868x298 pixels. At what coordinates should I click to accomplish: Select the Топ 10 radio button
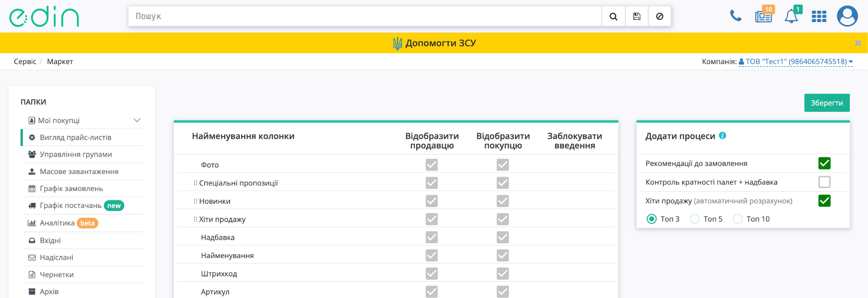pyautogui.click(x=737, y=219)
